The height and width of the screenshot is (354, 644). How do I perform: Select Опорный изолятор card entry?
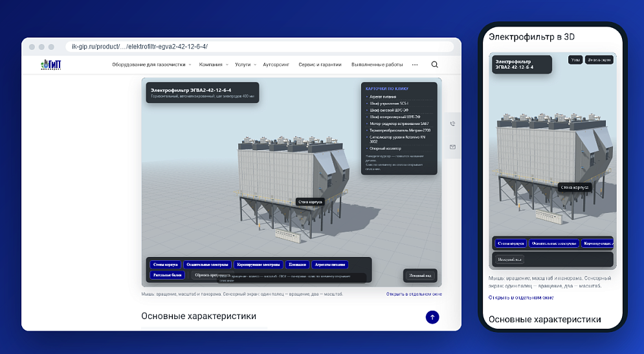(x=385, y=148)
